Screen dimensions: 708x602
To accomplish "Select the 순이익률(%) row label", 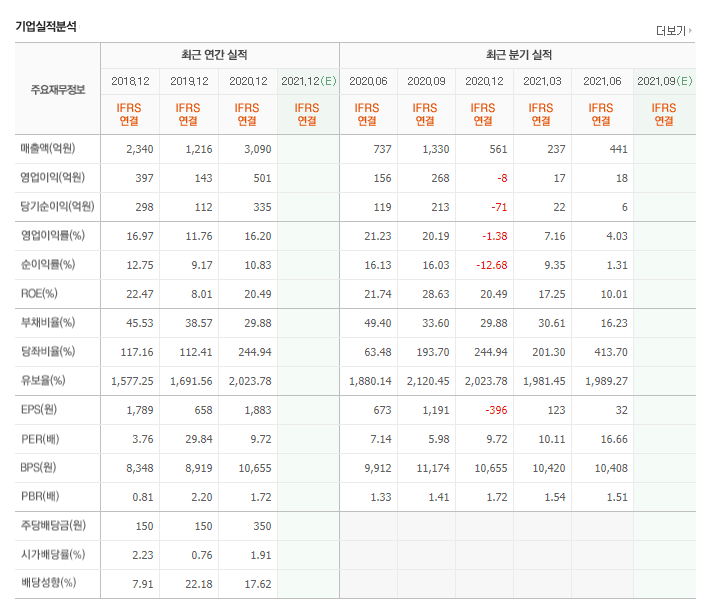I will (48, 264).
